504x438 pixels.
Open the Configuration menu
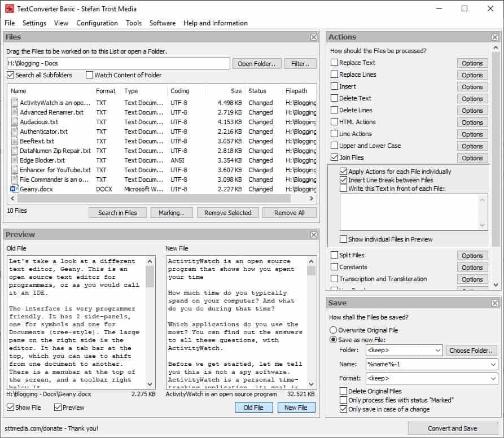[97, 23]
